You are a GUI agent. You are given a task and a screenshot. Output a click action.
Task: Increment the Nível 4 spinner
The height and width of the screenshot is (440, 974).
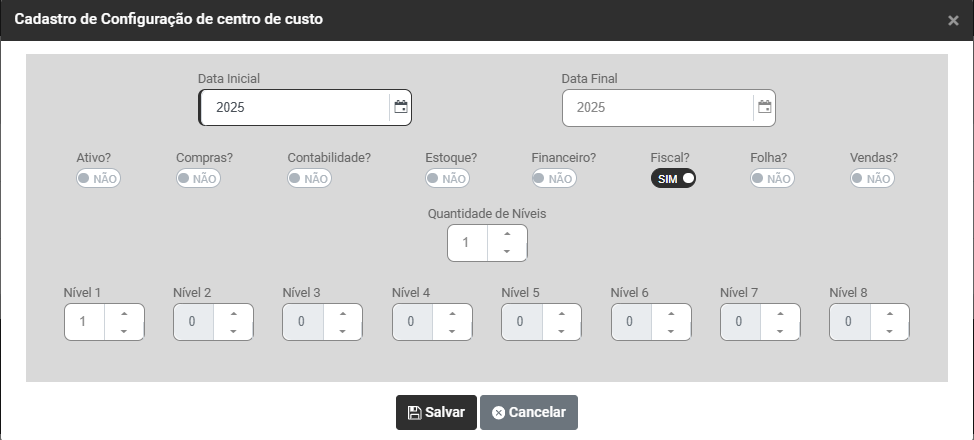pyautogui.click(x=452, y=313)
